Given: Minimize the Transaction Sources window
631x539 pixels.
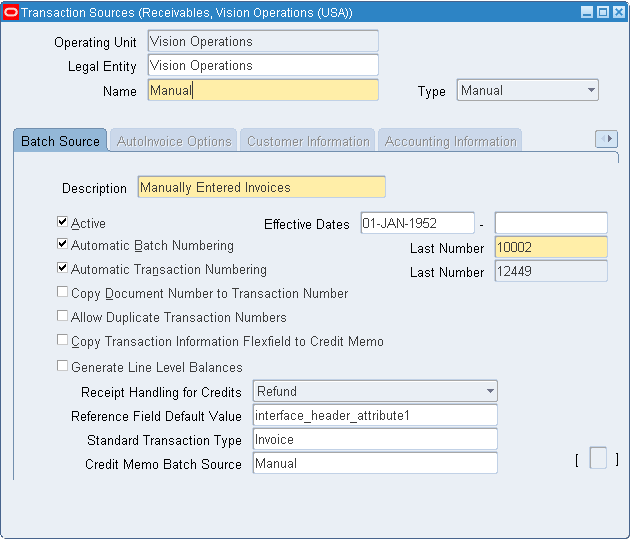Looking at the screenshot, I should pyautogui.click(x=587, y=12).
